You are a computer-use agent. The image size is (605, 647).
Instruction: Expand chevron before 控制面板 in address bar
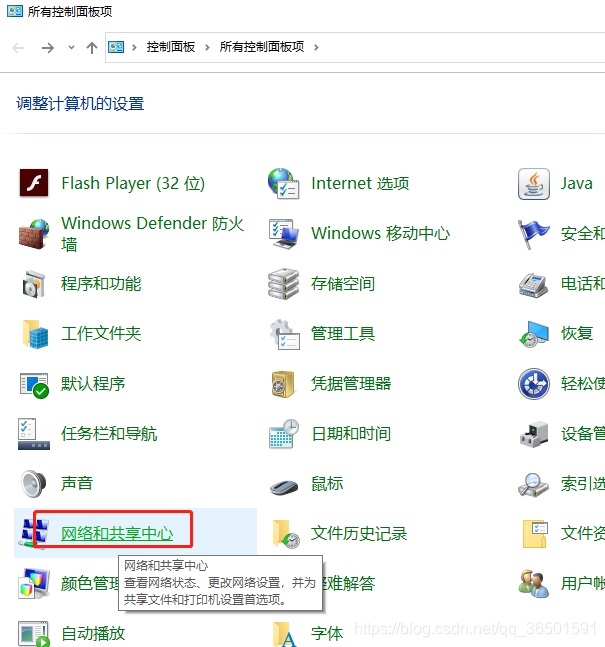(134, 47)
